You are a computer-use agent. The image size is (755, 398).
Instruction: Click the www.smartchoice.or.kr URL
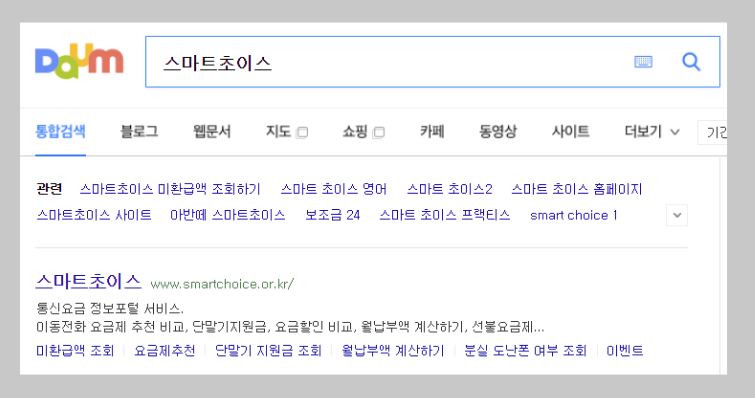(x=222, y=284)
